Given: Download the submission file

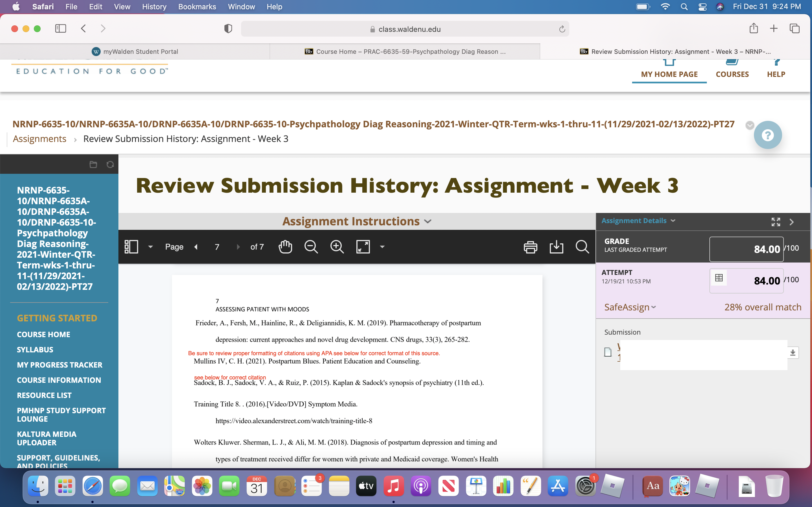Looking at the screenshot, I should pyautogui.click(x=793, y=352).
